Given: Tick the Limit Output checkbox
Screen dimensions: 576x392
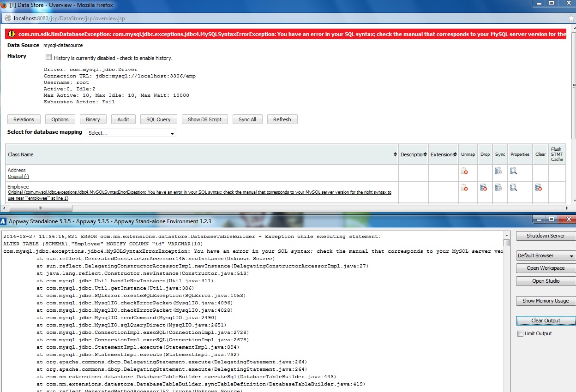Looking at the screenshot, I should click(x=521, y=333).
